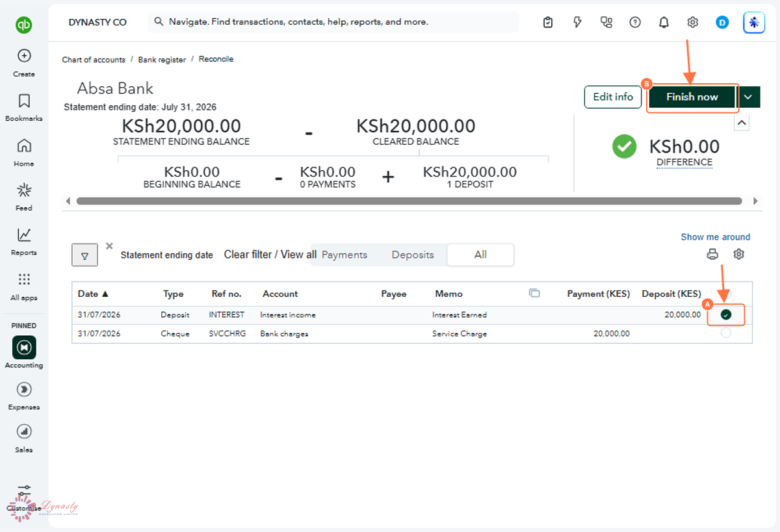Screen dimensions: 780x532
Task: Click the scrollbar left arrow
Action: [68, 201]
